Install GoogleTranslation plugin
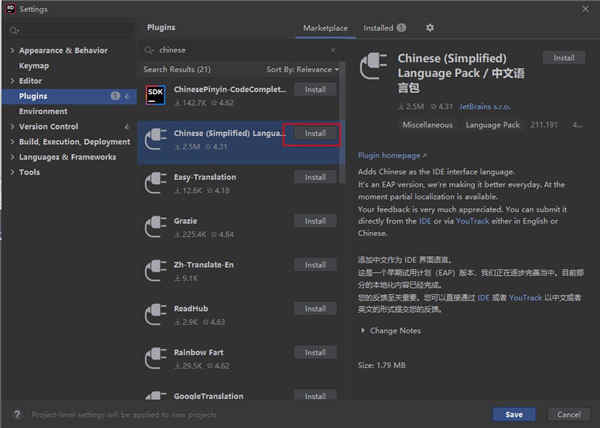This screenshot has height=428, width=600. click(315, 395)
